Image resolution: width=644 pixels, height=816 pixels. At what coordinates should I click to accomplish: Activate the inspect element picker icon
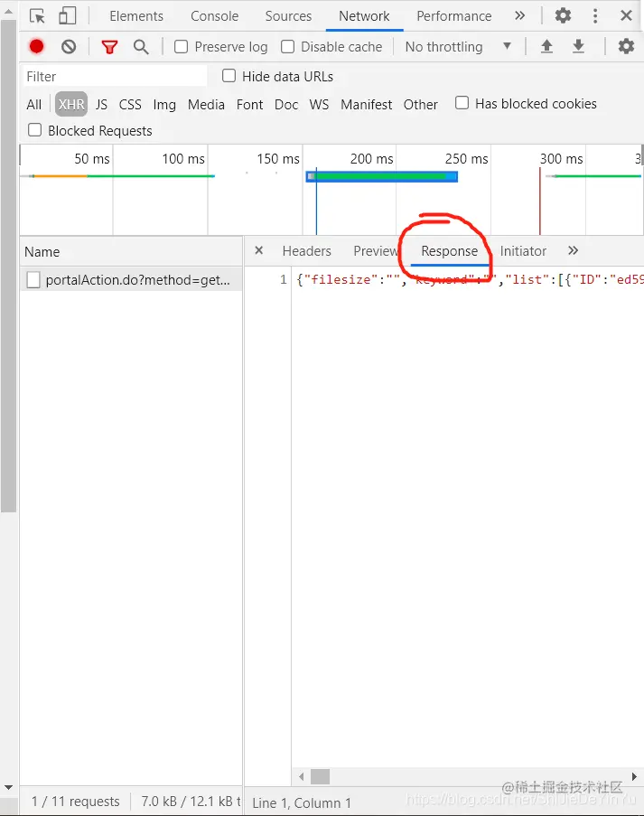tap(37, 16)
